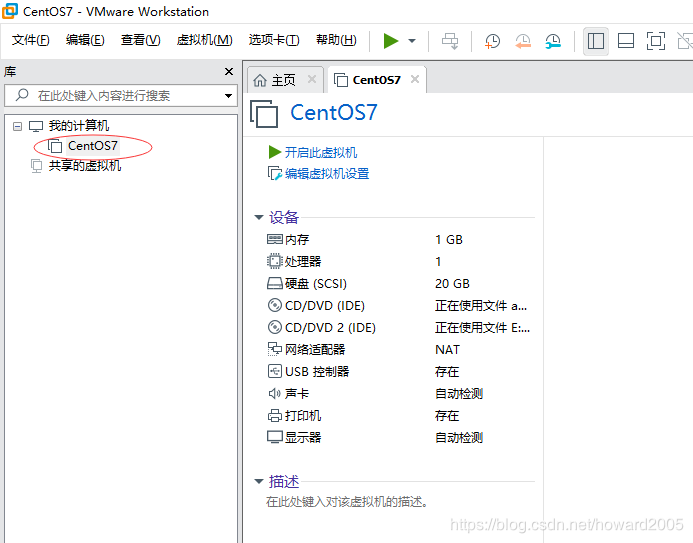Collapse the 设备 section
This screenshot has height=543, width=693.
[x=259, y=217]
